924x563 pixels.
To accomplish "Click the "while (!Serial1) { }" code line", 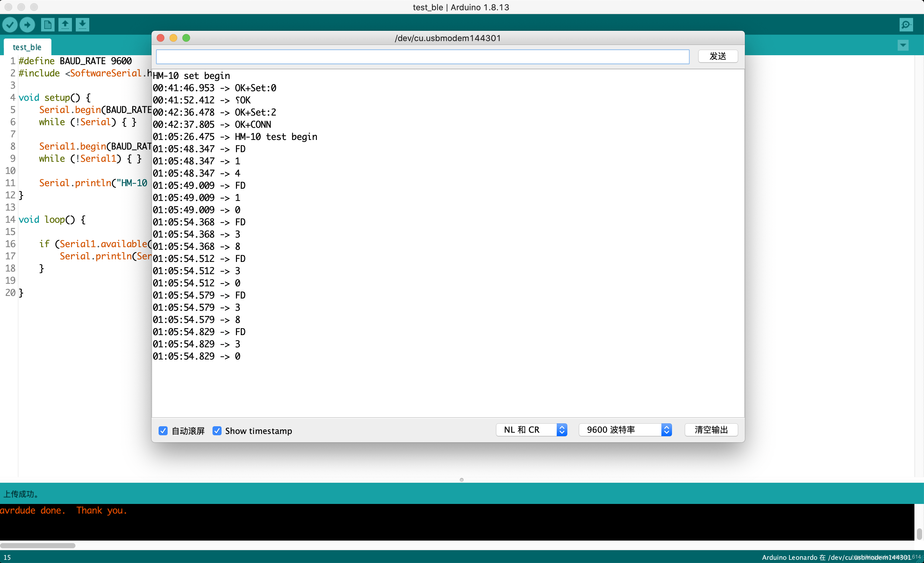I will 90,158.
